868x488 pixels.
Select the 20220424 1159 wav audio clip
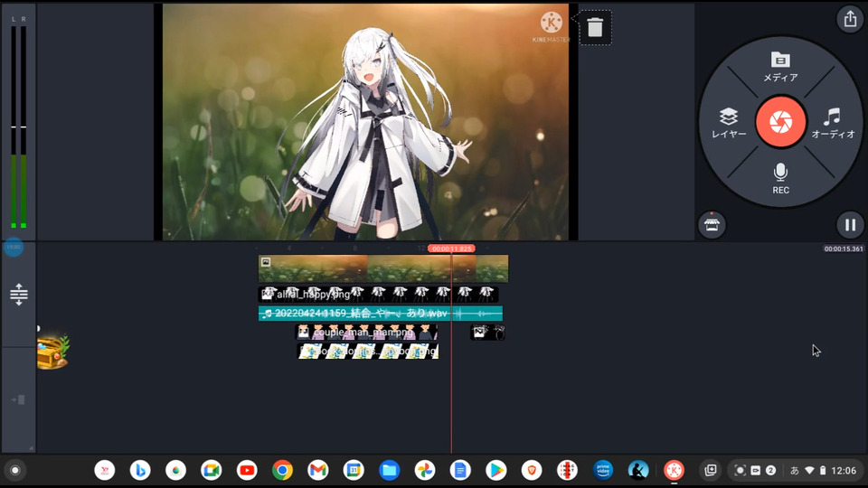pyautogui.click(x=381, y=314)
